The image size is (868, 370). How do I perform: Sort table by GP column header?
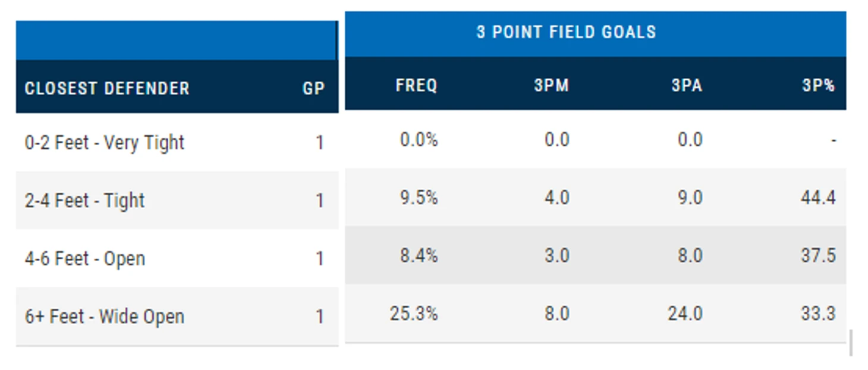point(313,89)
